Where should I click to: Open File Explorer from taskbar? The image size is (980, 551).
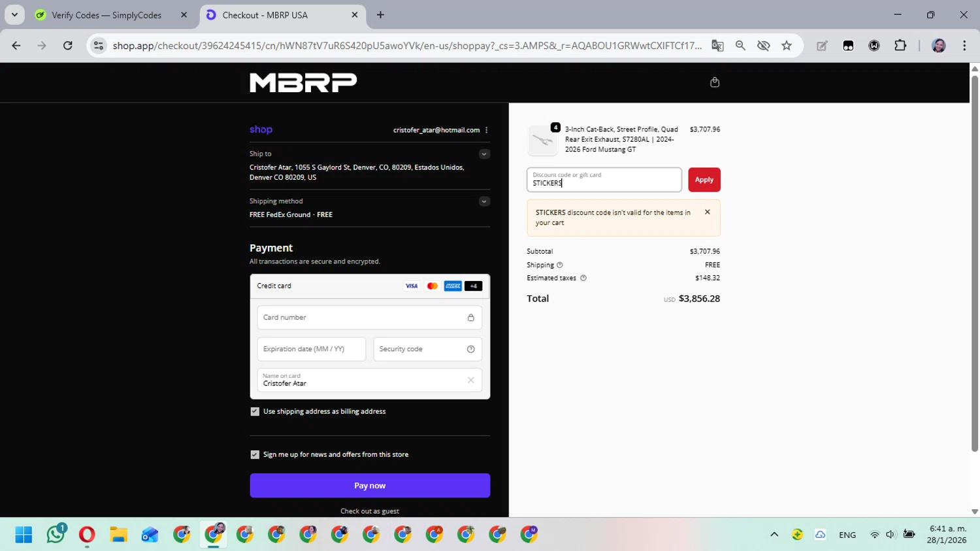(118, 535)
